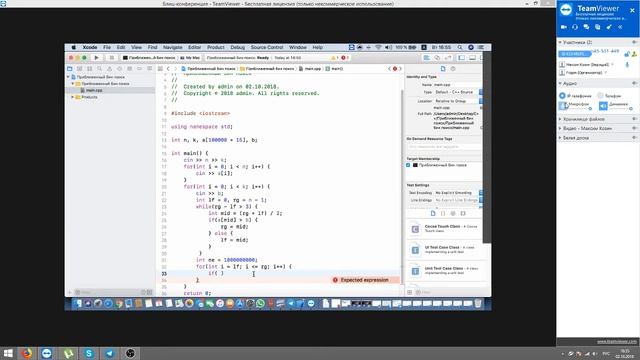Select the Cocoa Touch Class template
This screenshot has width=640, height=360.
tap(447, 229)
